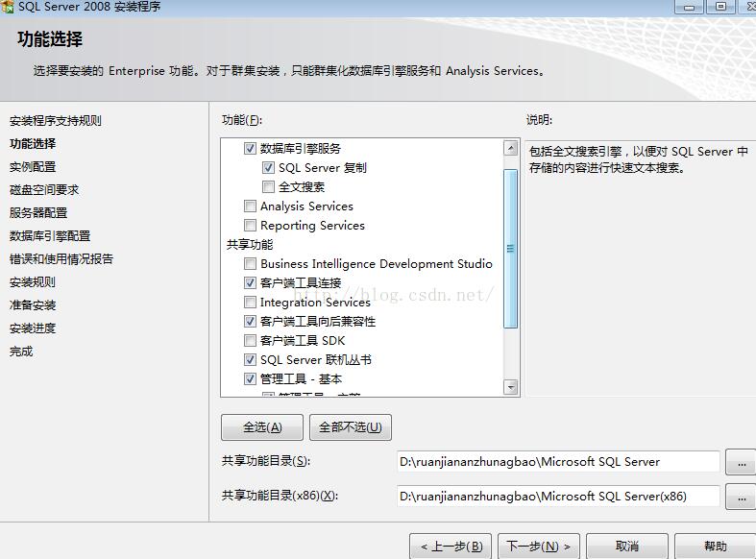The width and height of the screenshot is (756, 559).
Task: Proceed with 下一步(N) button
Action: pos(539,547)
